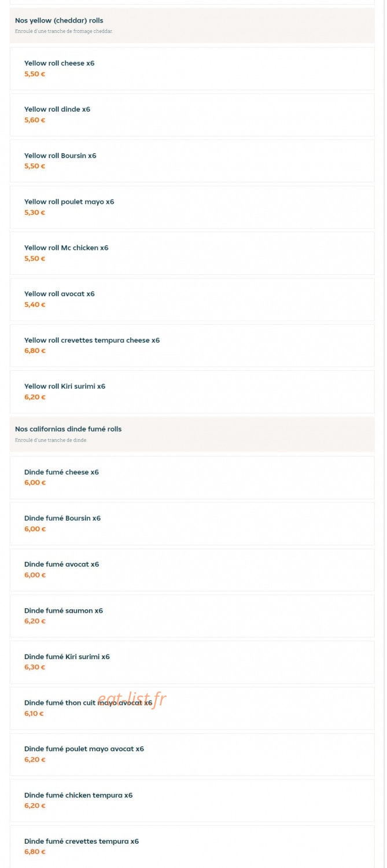387x868 pixels.
Task: Select Dinde fumé crevettes tempura x6
Action: 192,847
